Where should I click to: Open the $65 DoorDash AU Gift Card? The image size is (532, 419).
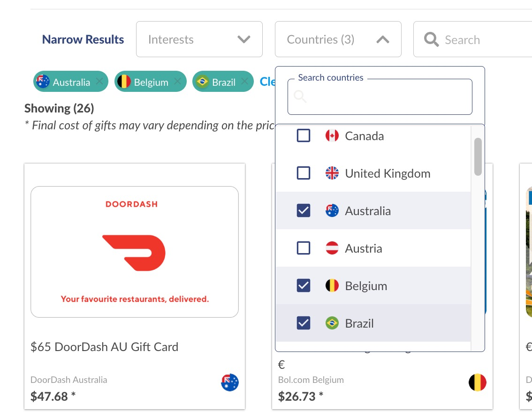pyautogui.click(x=104, y=347)
